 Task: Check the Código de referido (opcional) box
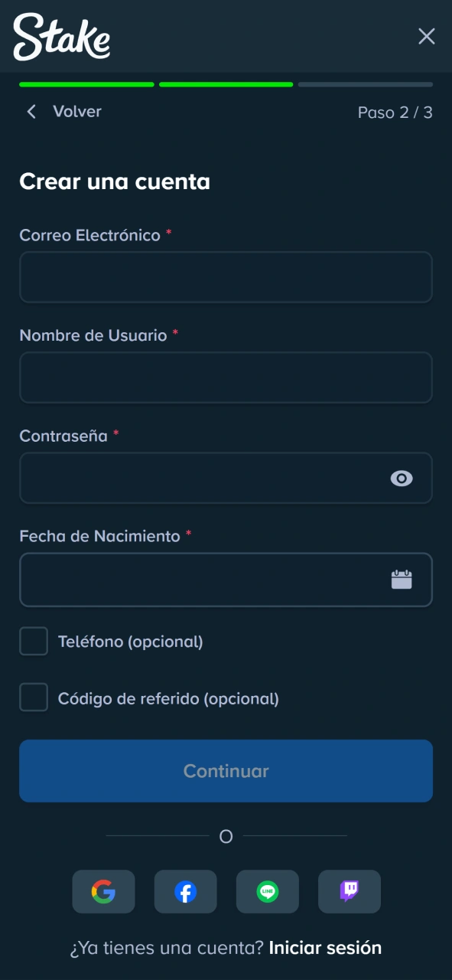33,697
